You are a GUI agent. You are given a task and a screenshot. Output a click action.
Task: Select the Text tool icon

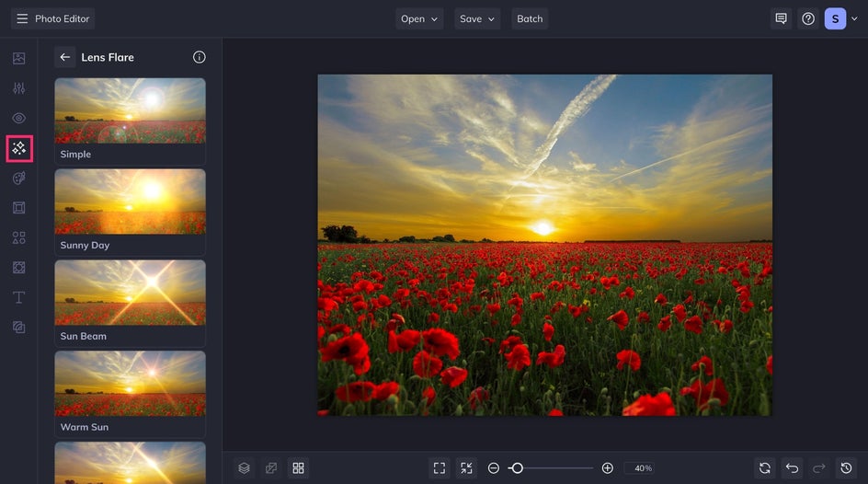tap(18, 297)
